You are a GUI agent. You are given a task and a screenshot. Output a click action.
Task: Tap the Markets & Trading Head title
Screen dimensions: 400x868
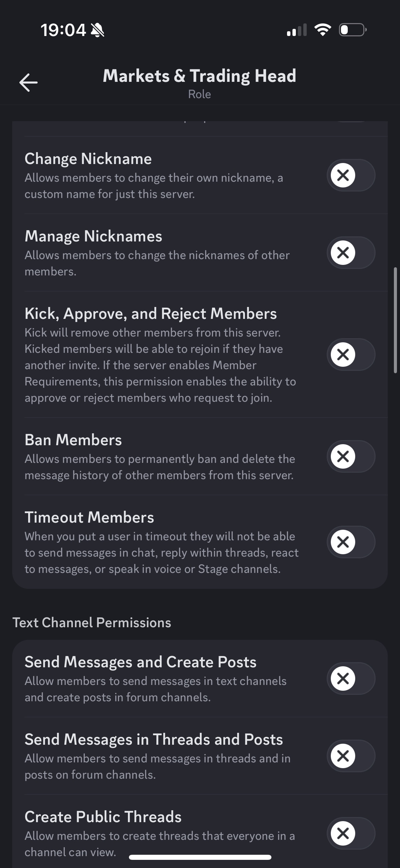199,76
